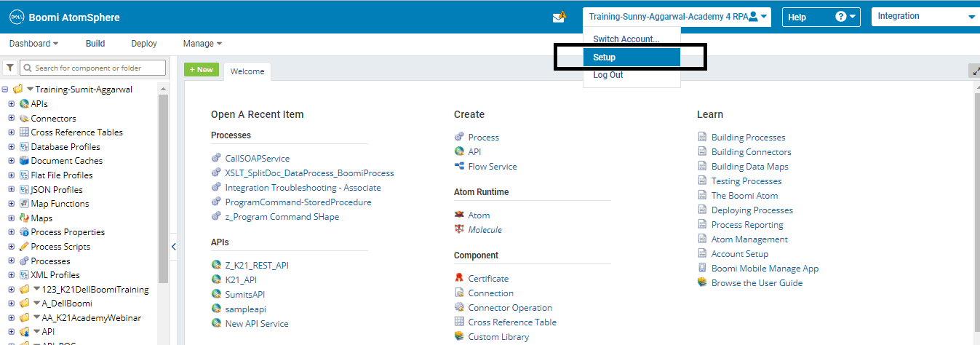Click the Maps icon in tree
The width and height of the screenshot is (980, 345).
24,218
